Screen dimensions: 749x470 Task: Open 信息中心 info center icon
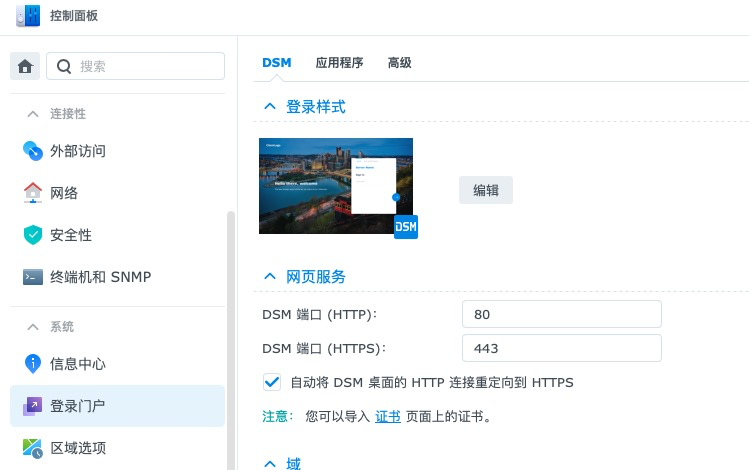coord(32,364)
